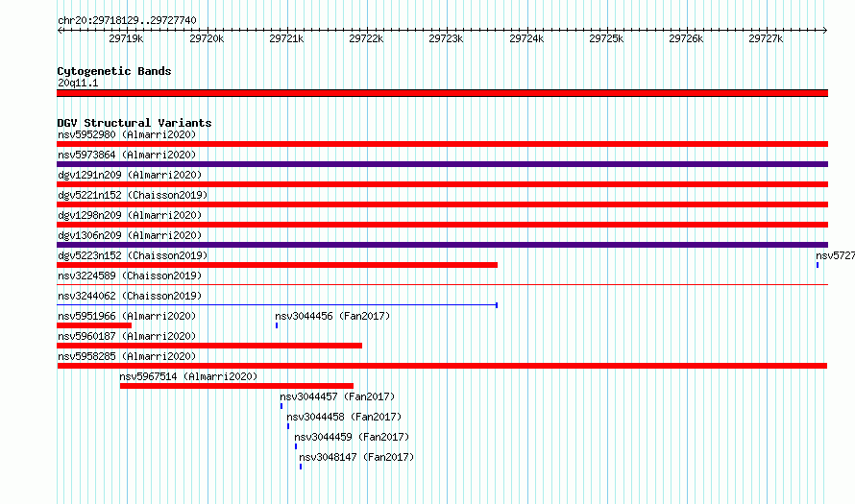Click the short red bar of nsv5951966
Viewport: 855px width, 504px height.
(x=94, y=325)
